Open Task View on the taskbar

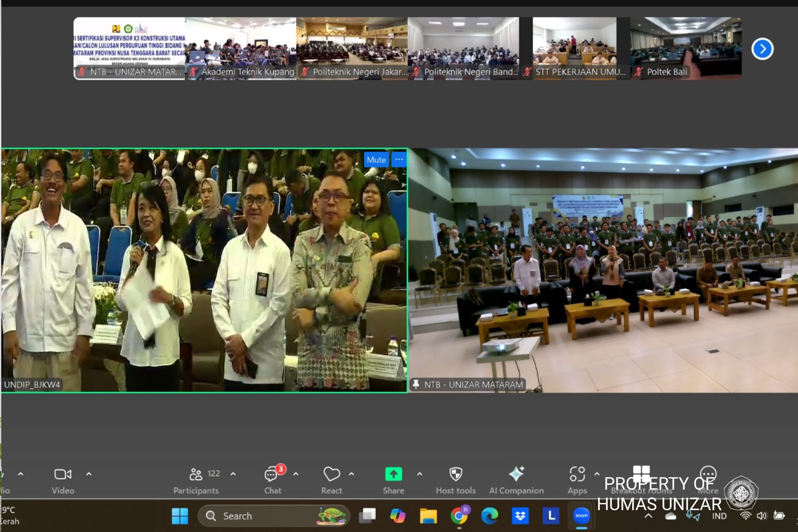[x=367, y=516]
